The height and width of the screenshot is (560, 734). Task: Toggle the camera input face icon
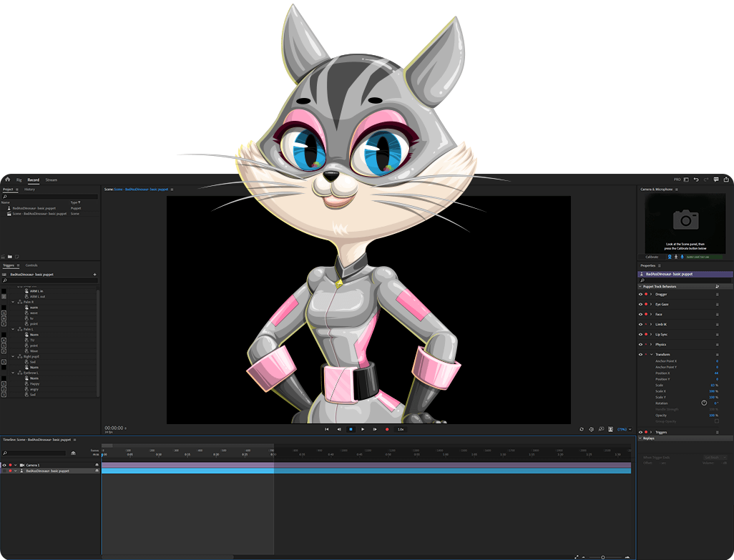pos(670,257)
